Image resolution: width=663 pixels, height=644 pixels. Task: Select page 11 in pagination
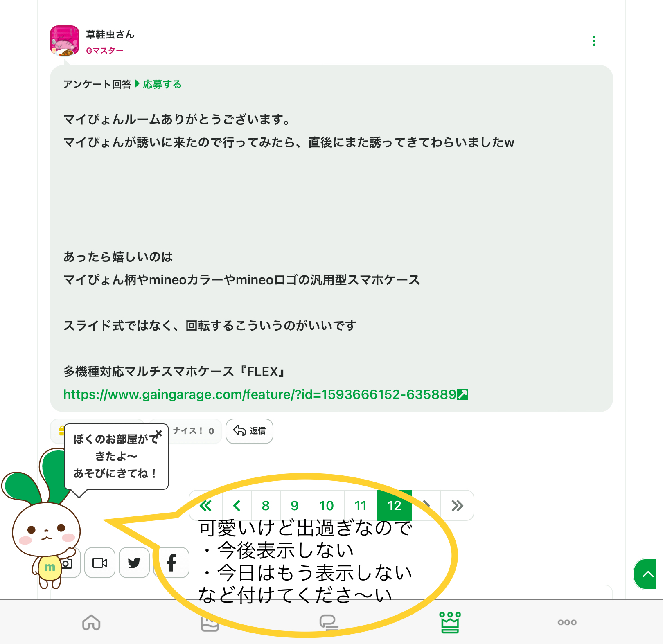[x=361, y=506]
